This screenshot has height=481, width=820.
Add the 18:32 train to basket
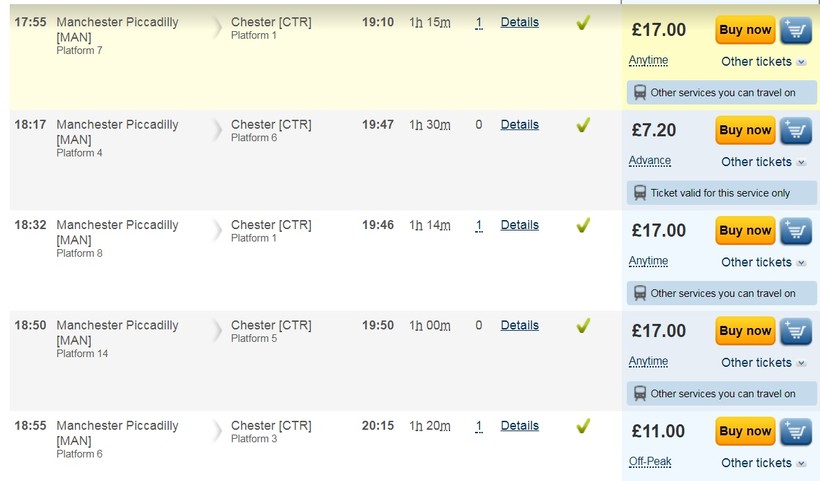pyautogui.click(x=796, y=230)
